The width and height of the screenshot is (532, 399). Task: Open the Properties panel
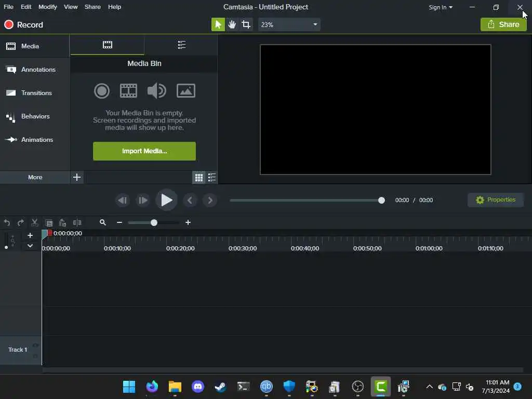point(496,200)
